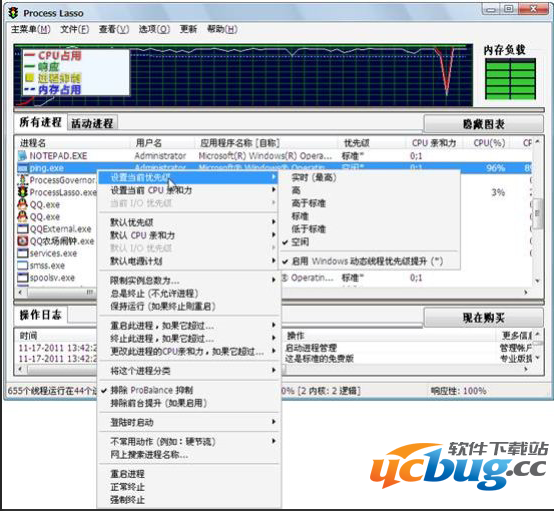Click process list horizontal scroll right arrow

526,292
